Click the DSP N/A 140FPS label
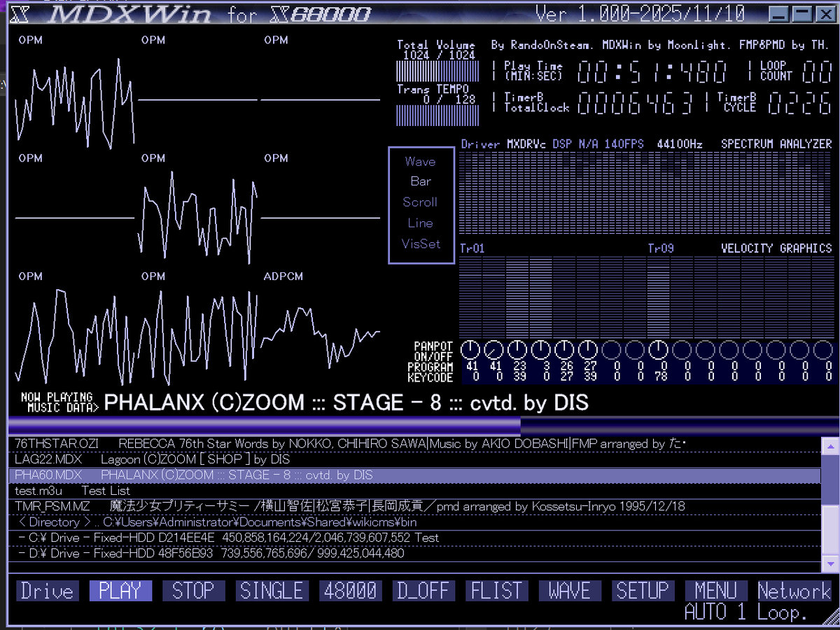 [x=598, y=144]
